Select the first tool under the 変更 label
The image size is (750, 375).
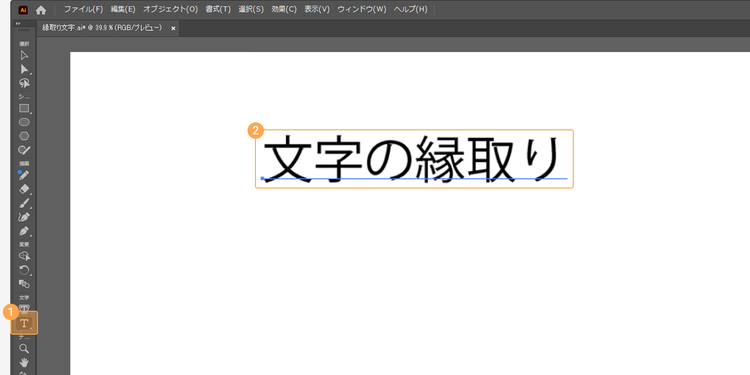(x=24, y=256)
